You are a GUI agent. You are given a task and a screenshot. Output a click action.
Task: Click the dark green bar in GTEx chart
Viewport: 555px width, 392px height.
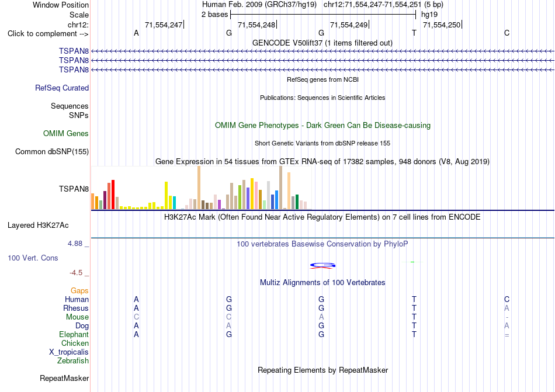click(x=297, y=202)
